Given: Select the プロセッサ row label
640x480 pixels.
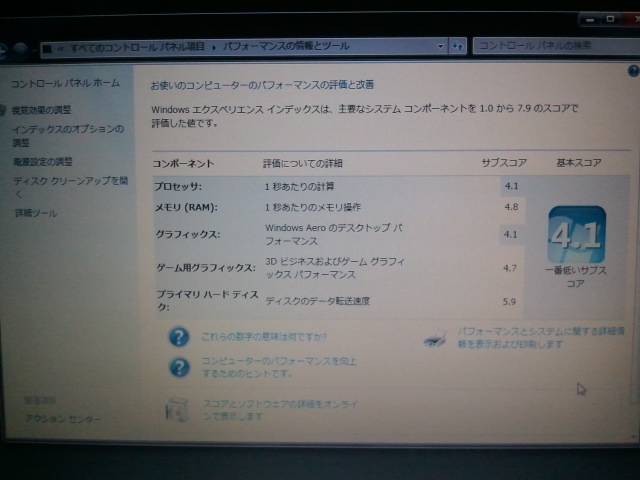Looking at the screenshot, I should point(178,187).
